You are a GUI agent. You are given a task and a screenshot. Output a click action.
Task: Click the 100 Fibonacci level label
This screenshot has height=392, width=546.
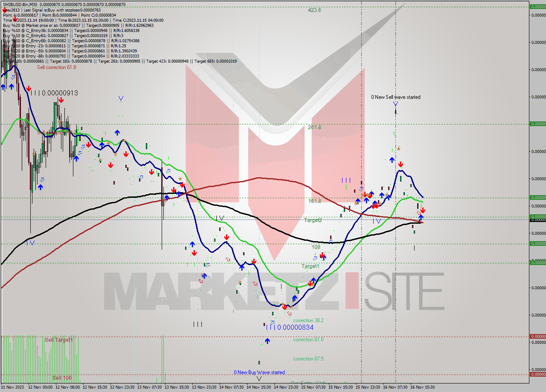tap(316, 247)
